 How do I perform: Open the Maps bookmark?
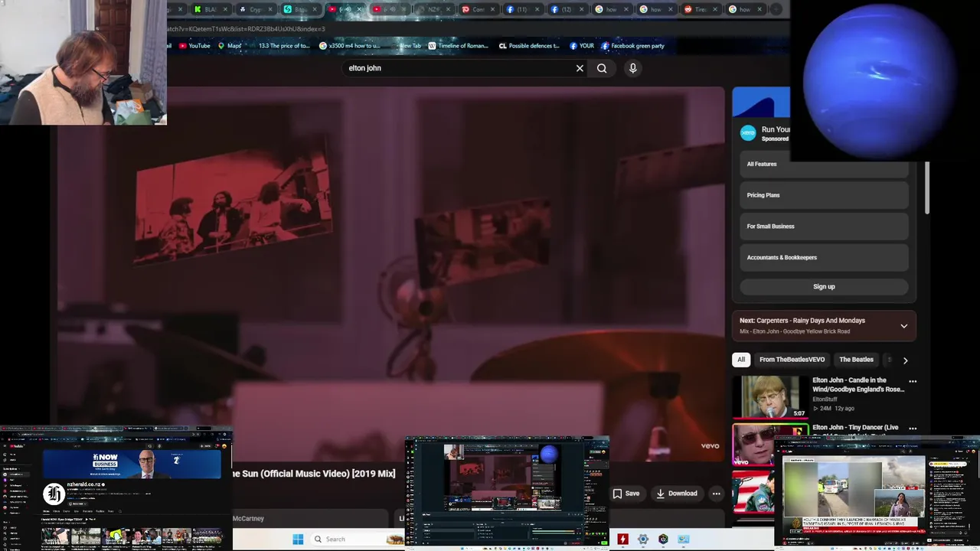[230, 46]
